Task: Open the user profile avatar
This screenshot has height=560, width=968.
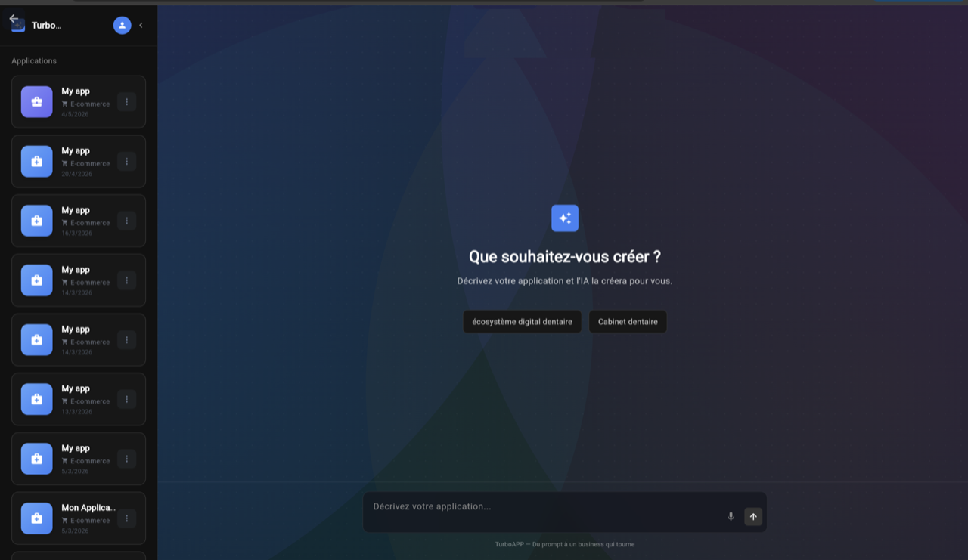Action: 122,25
